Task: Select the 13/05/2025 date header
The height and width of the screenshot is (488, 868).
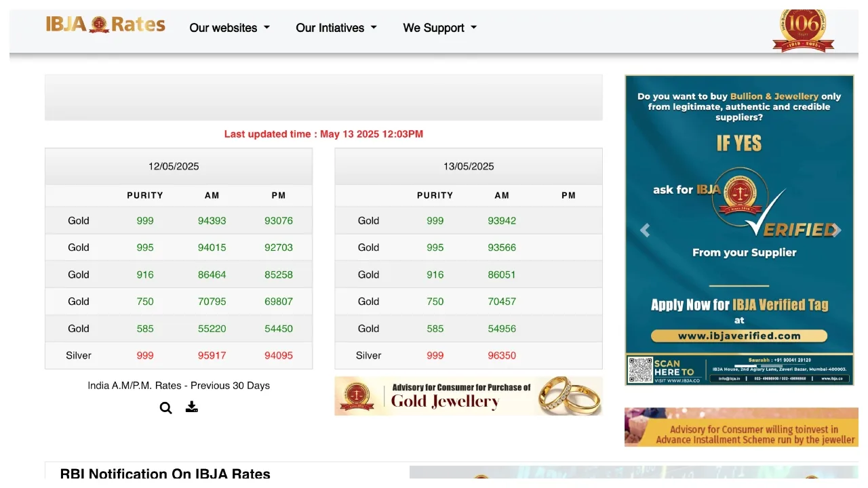Action: pos(469,167)
